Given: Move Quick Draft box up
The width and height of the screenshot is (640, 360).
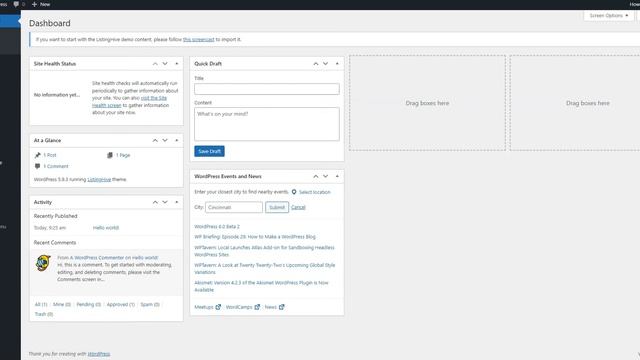Looking at the screenshot, I should (x=316, y=64).
